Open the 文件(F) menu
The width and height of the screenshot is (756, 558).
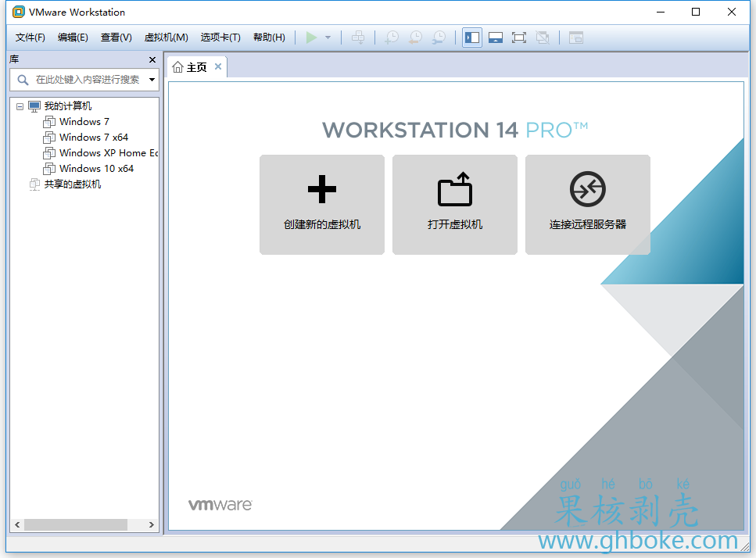click(30, 38)
